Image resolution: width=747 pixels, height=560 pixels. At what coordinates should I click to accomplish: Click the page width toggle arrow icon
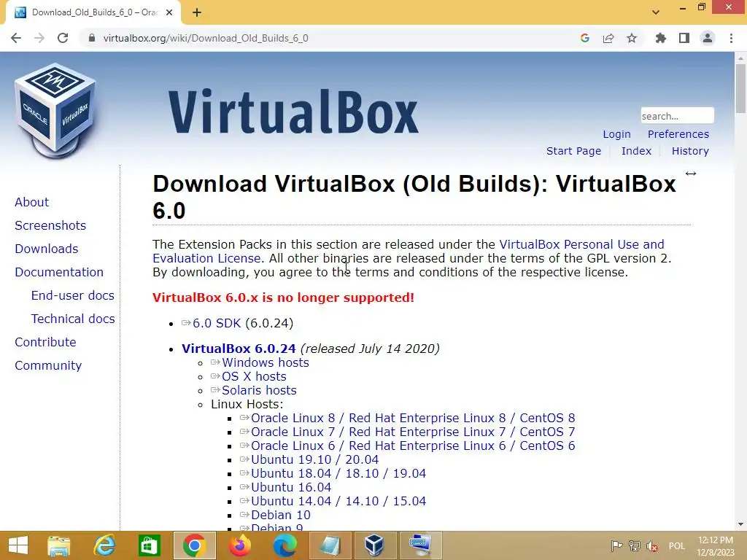(x=691, y=174)
